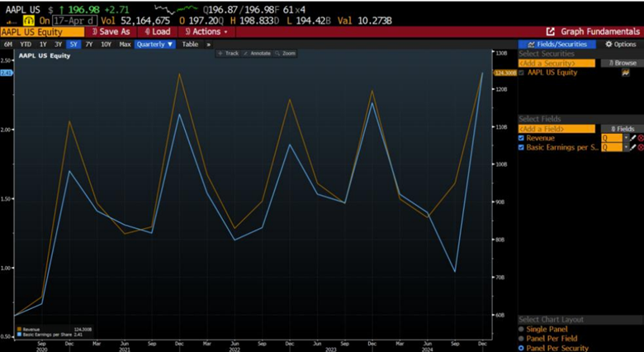Viewport: 644px width, 352px height.
Task: Click the double-chevron more options button
Action: pyautogui.click(x=209, y=45)
